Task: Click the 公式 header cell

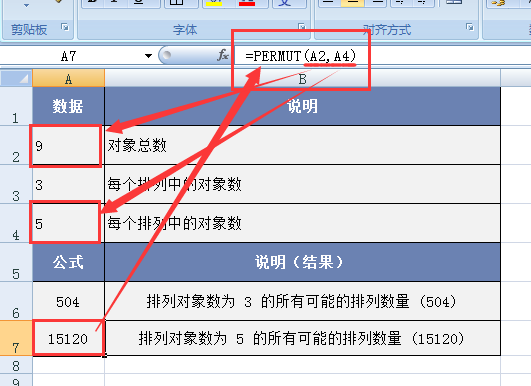Action: (x=69, y=262)
